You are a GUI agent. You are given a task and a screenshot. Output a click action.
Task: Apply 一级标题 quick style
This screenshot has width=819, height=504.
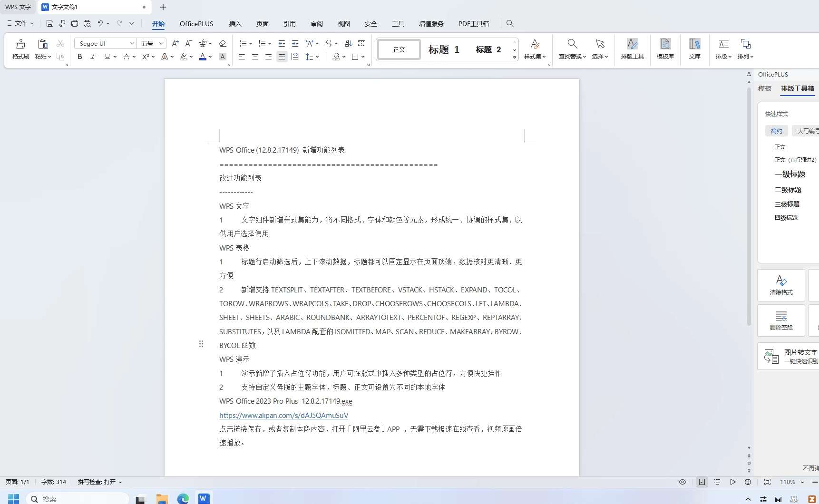[790, 174]
